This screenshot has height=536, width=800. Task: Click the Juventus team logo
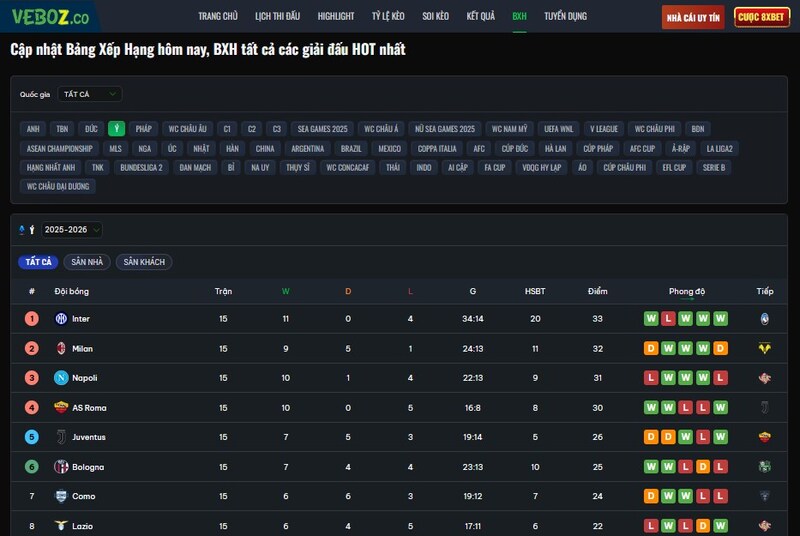pos(60,437)
